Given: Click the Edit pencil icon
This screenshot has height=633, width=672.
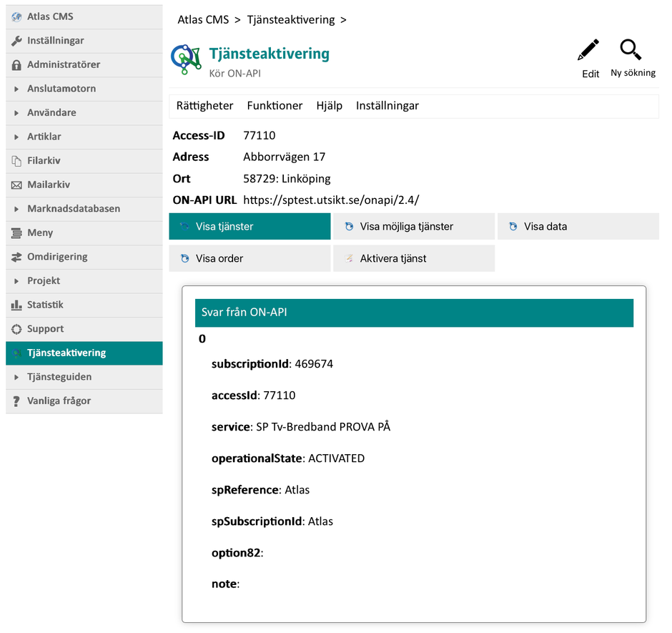Looking at the screenshot, I should click(588, 51).
